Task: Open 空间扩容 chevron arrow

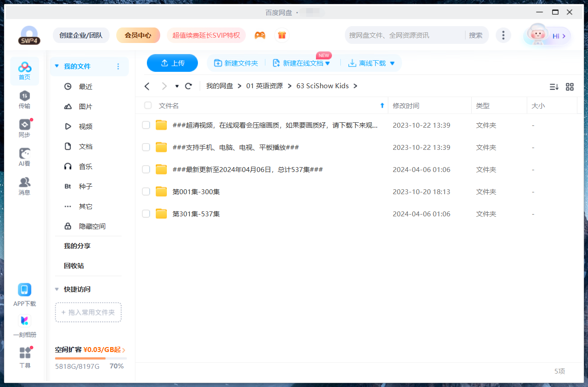Action: [124, 350]
